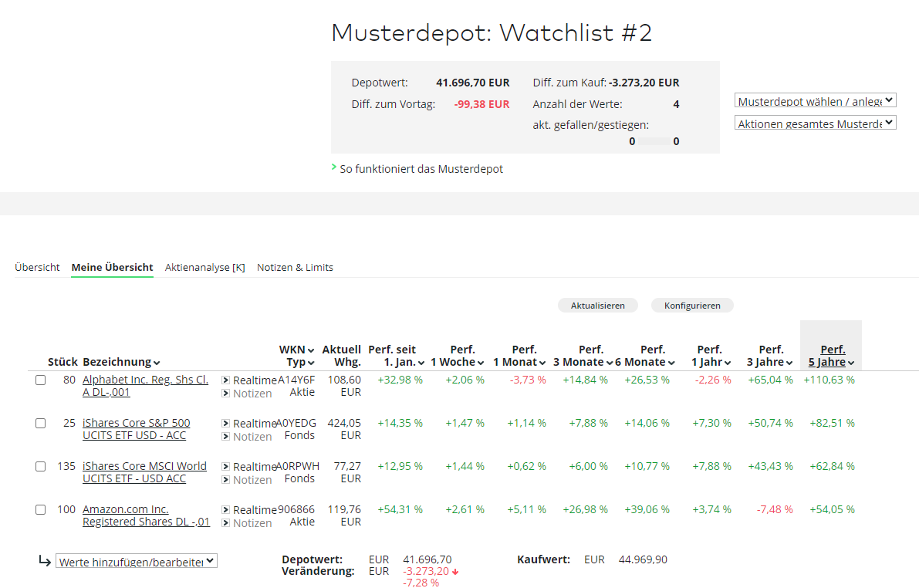This screenshot has height=588, width=919.
Task: Click Alphabet 1-year performance -2,26 %
Action: point(713,380)
